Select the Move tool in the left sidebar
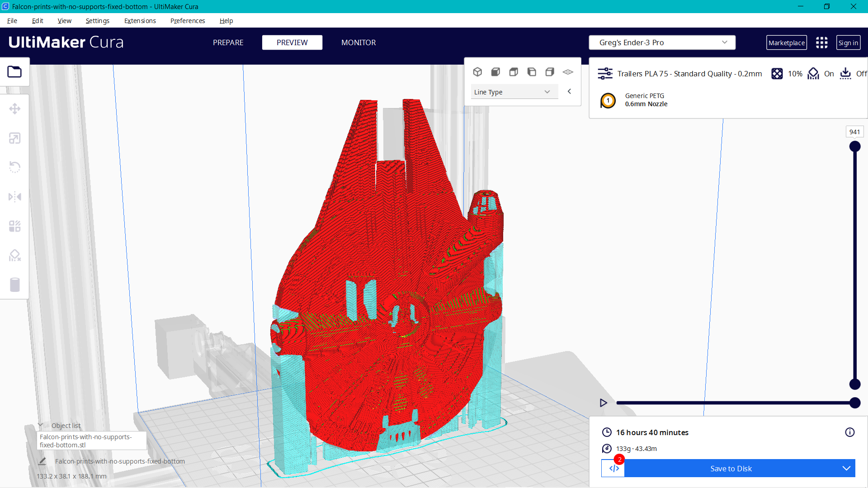The image size is (868, 488). (15, 108)
